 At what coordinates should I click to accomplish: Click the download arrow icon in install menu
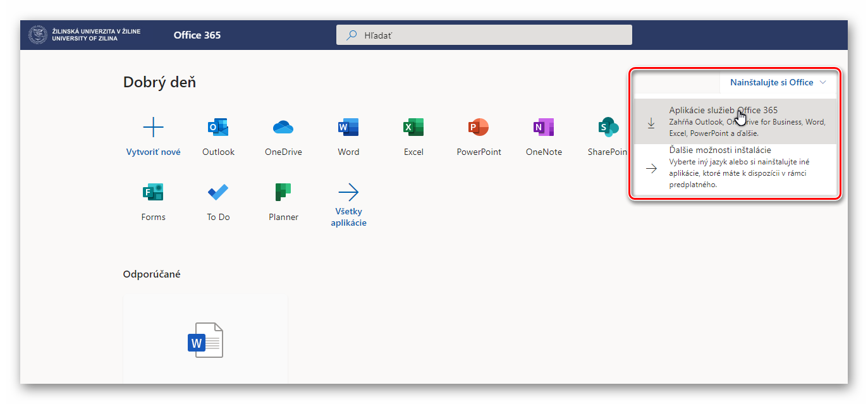click(651, 124)
